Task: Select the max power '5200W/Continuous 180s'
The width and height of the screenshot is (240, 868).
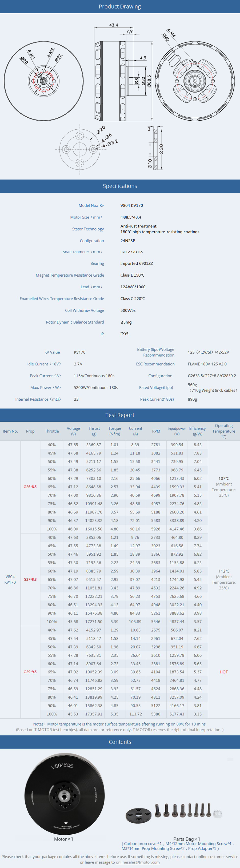Action: [x=96, y=388]
